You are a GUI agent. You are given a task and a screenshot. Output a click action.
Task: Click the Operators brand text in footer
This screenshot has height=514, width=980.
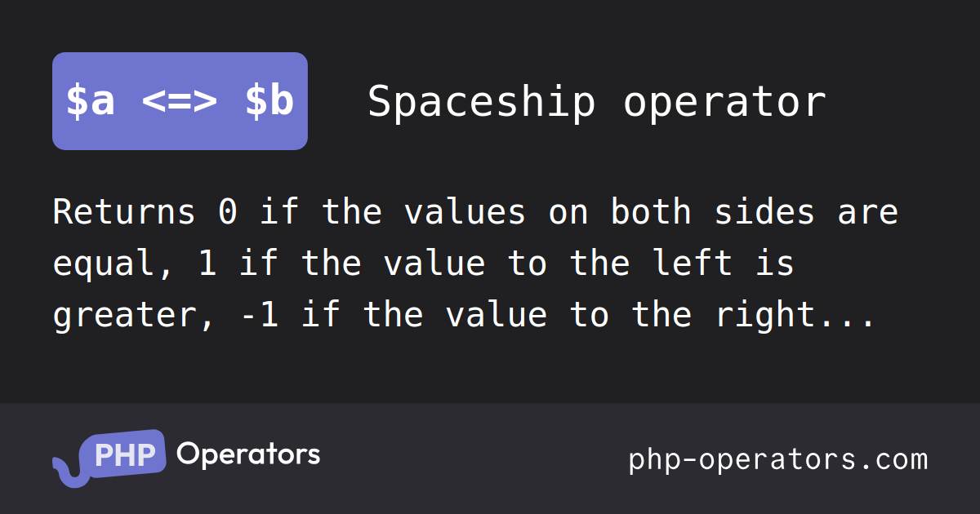[x=248, y=454]
